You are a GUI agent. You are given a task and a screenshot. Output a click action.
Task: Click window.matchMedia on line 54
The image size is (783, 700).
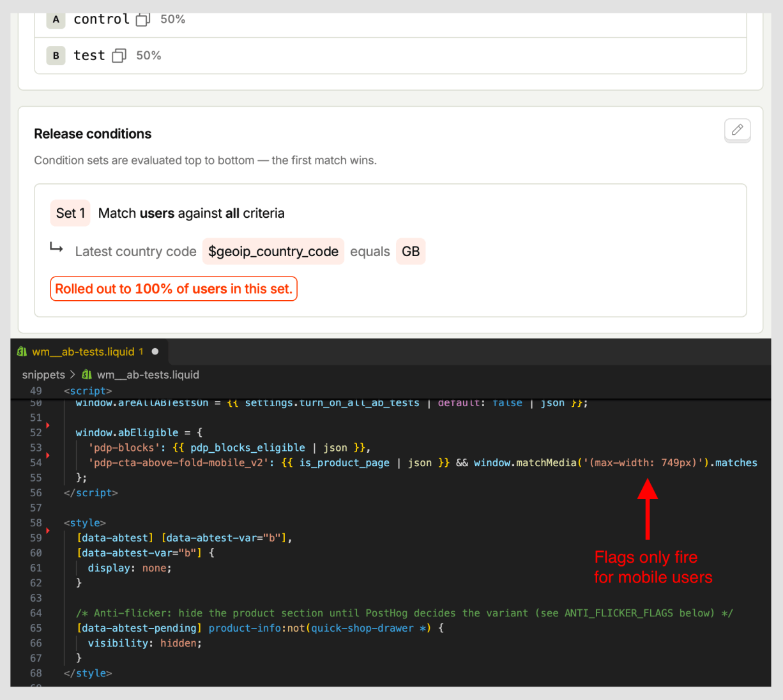tap(525, 463)
